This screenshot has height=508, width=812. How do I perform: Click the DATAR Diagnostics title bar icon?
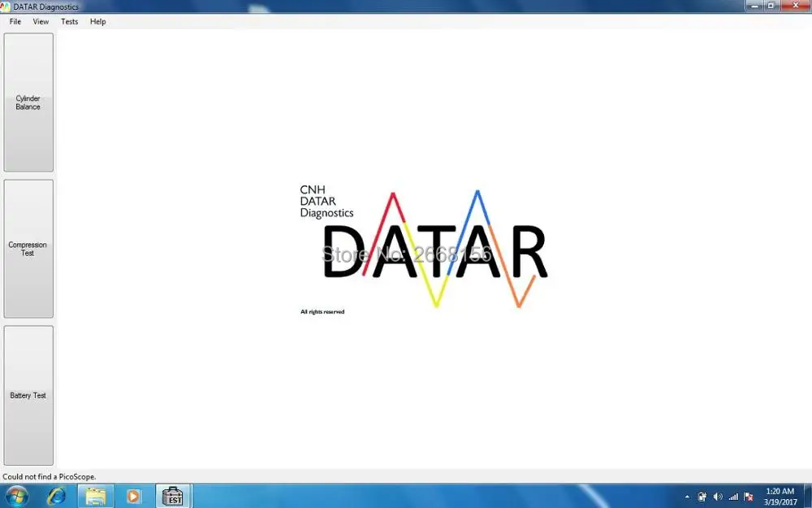(x=5, y=7)
